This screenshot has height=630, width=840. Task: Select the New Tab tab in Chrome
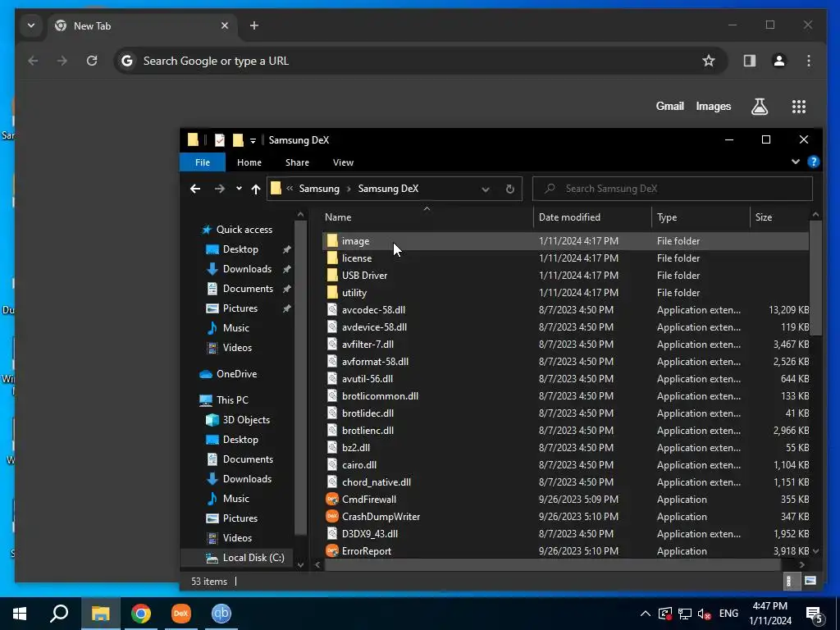pos(142,25)
